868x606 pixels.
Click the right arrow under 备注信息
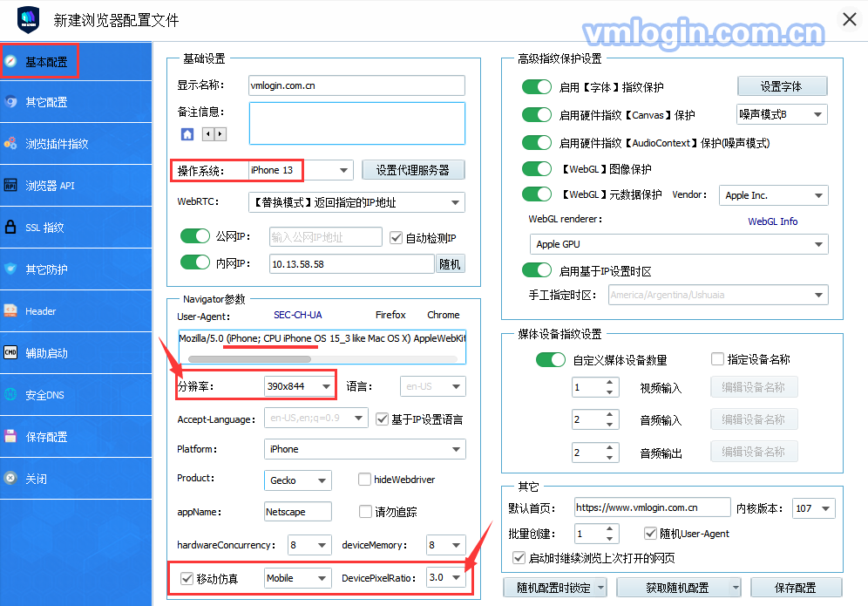point(220,133)
